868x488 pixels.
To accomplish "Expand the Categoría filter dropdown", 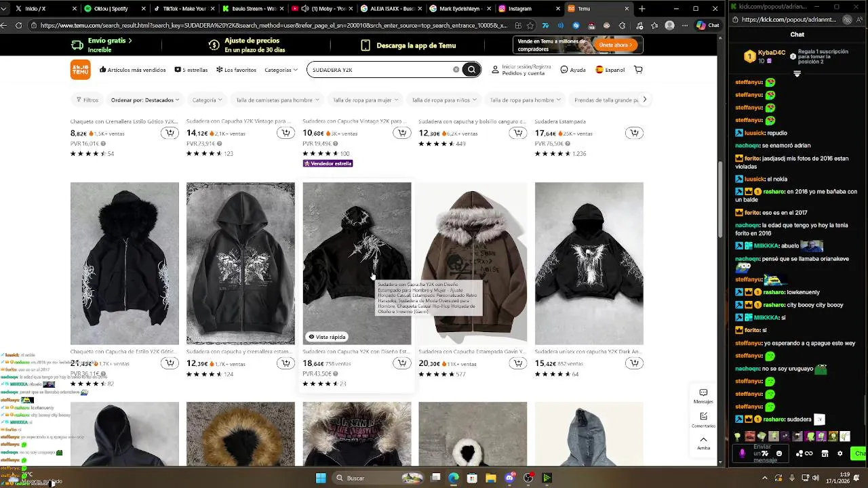I will (207, 100).
